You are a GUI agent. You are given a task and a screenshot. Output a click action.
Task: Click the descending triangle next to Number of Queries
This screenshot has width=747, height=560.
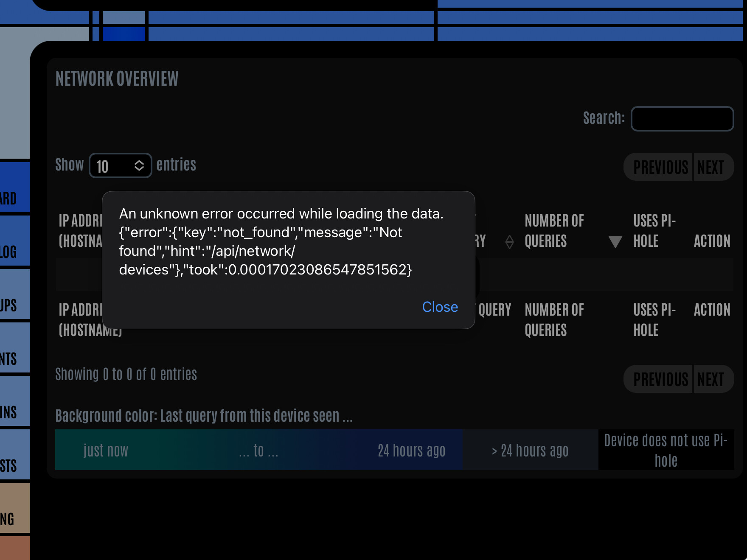point(615,241)
